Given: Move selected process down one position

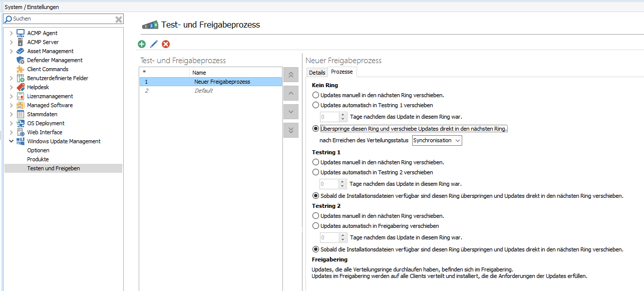Looking at the screenshot, I should (x=290, y=111).
